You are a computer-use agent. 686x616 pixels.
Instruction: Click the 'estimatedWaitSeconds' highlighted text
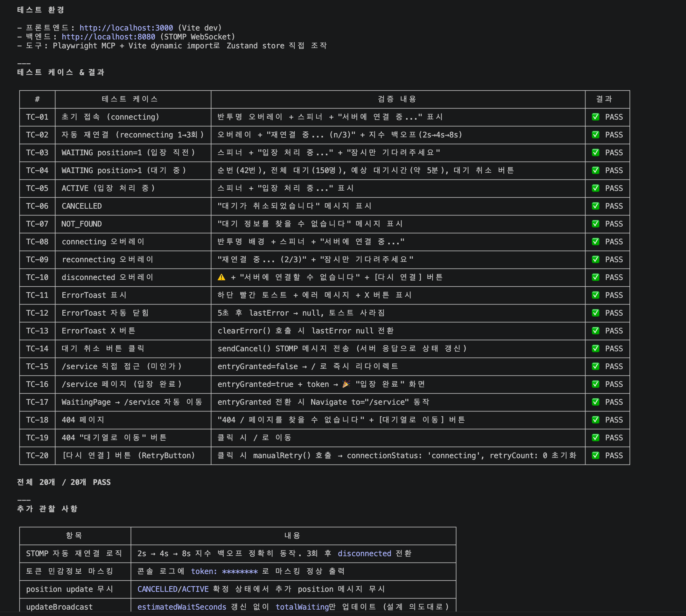coord(182,607)
